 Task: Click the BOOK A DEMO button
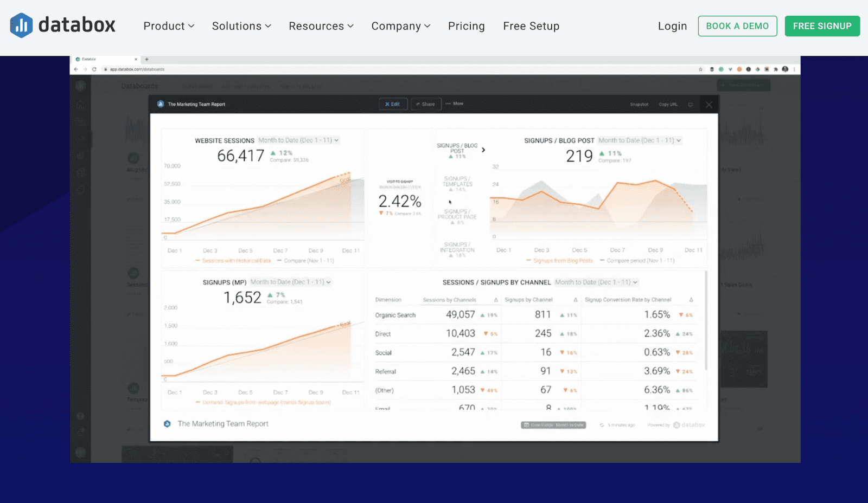coord(737,26)
